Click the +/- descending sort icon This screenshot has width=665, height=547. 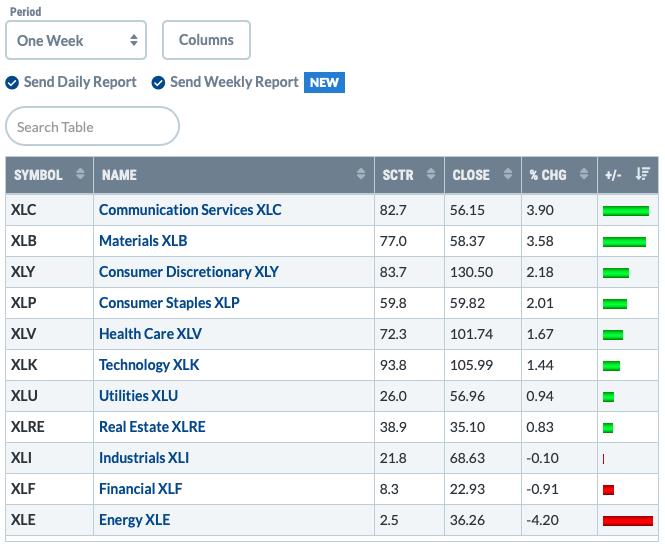point(643,174)
